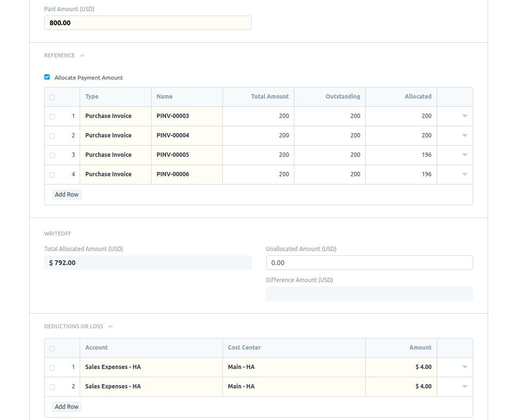The height and width of the screenshot is (420, 511).
Task: Collapse the Reference section chevron
Action: point(83,55)
